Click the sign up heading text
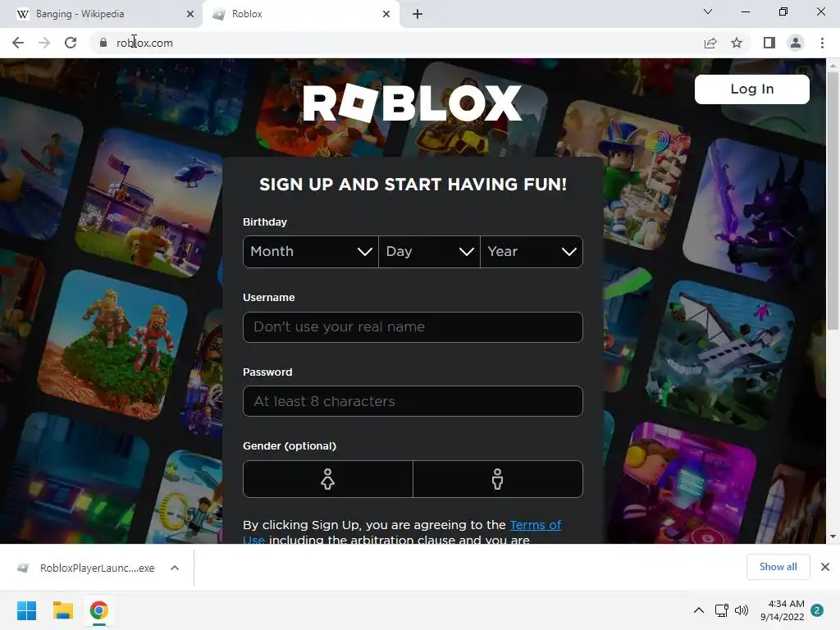Screen dimensions: 840x630 413,185
